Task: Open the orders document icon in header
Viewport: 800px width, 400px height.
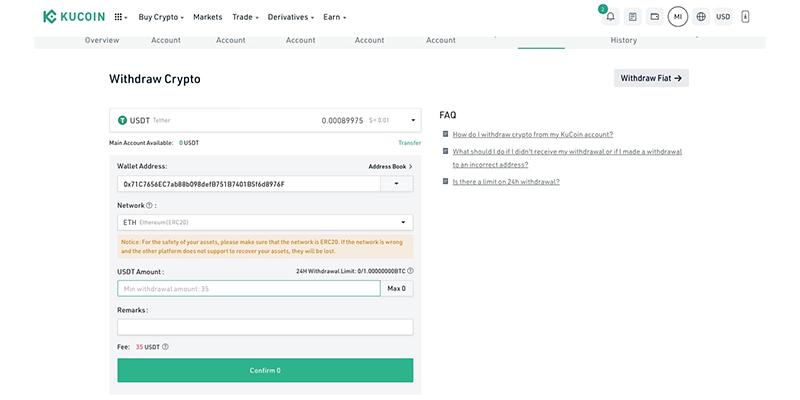Action: coord(633,17)
